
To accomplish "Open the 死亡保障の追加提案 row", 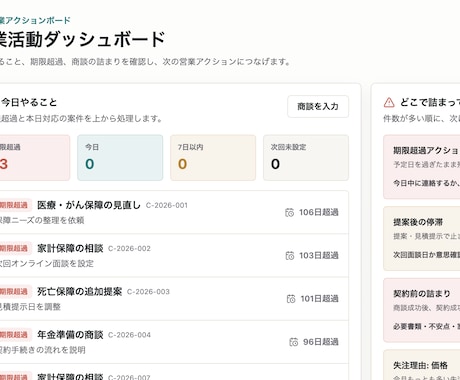I will click(174, 299).
